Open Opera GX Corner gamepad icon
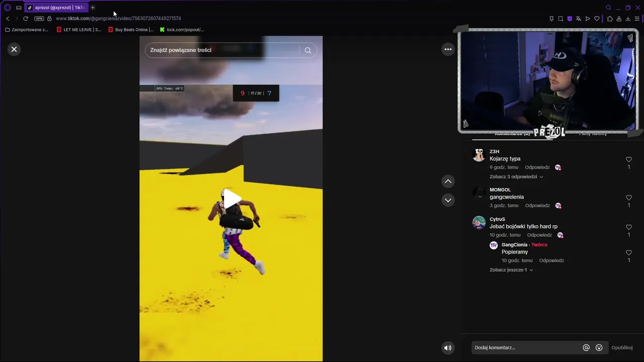644x362 pixels. pyautogui.click(x=19, y=8)
